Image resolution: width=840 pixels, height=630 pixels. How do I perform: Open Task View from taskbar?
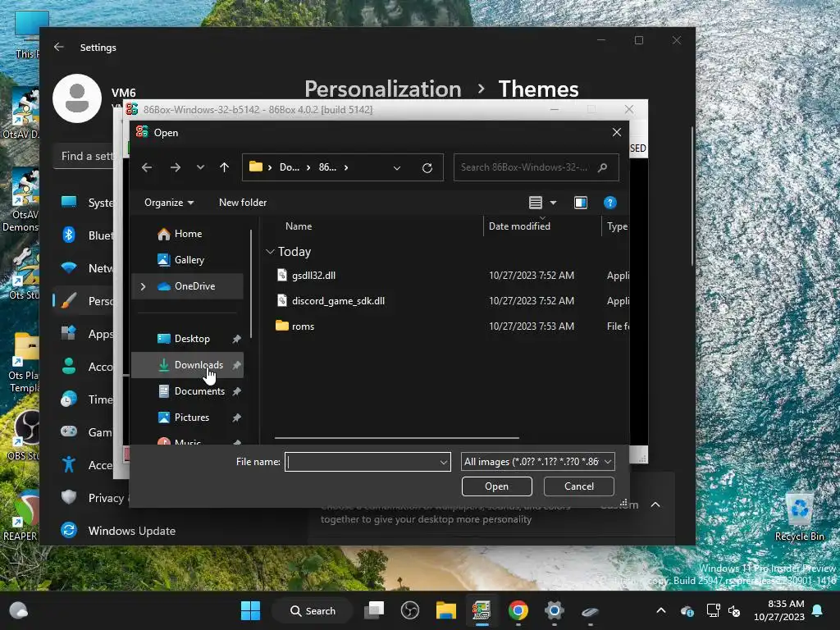[x=374, y=610]
